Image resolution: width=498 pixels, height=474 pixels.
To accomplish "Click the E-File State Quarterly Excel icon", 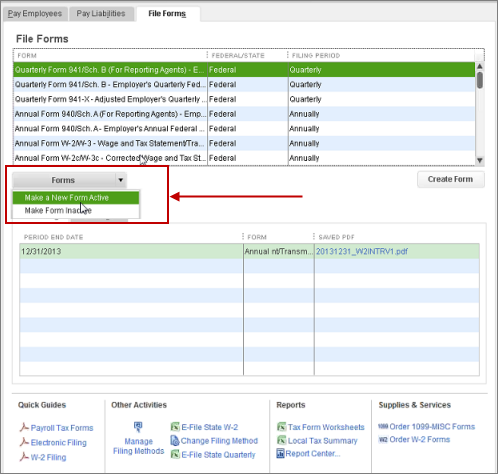I will (175, 454).
